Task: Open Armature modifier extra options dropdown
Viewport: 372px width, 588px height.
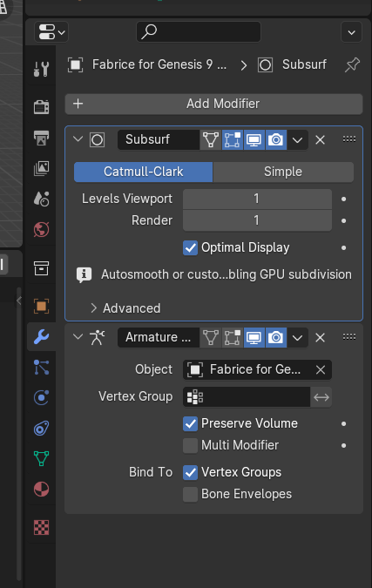Action: (x=297, y=337)
